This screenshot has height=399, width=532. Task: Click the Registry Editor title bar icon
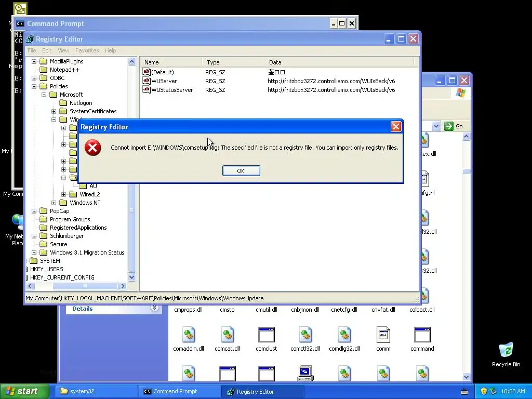(x=30, y=39)
